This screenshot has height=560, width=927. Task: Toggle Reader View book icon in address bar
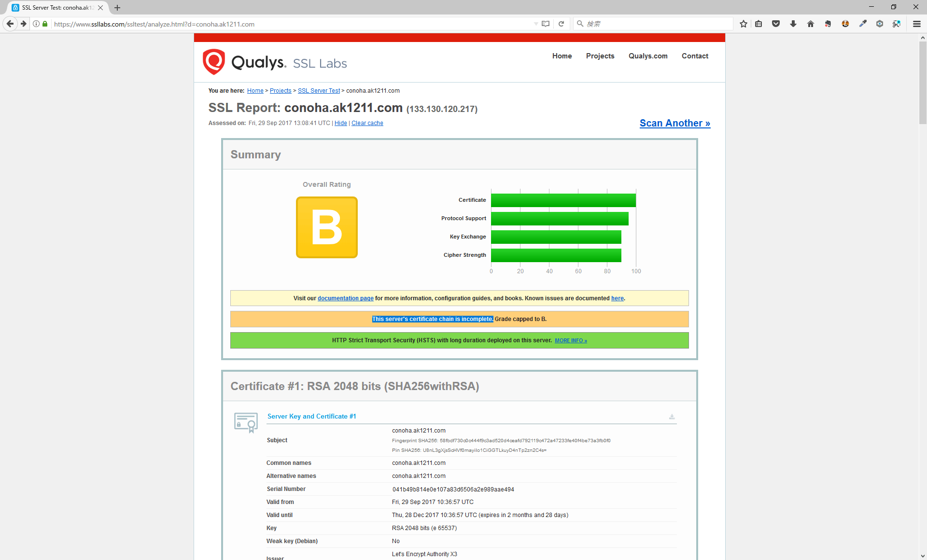pos(546,24)
